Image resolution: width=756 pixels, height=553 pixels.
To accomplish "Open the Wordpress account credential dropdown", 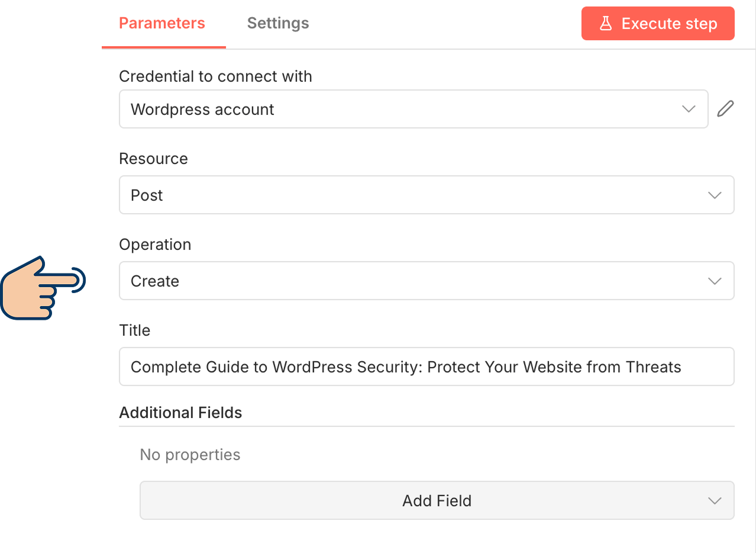I will point(402,109).
